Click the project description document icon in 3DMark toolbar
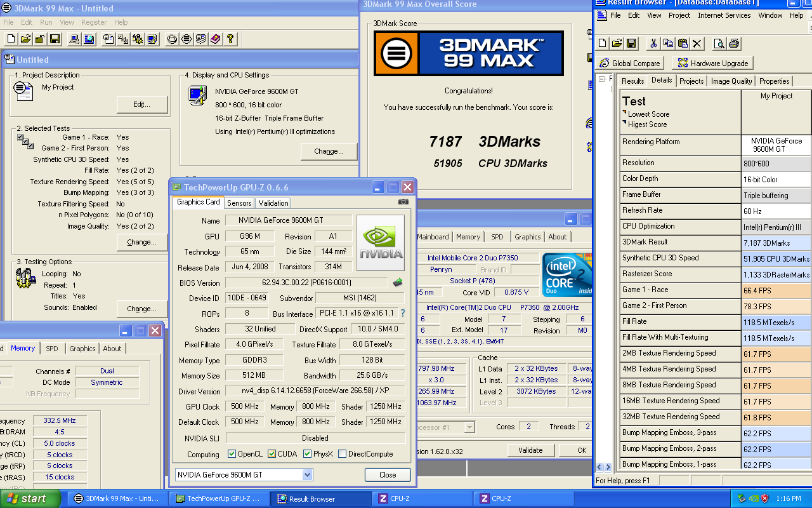The width and height of the screenshot is (812, 508). point(108,39)
